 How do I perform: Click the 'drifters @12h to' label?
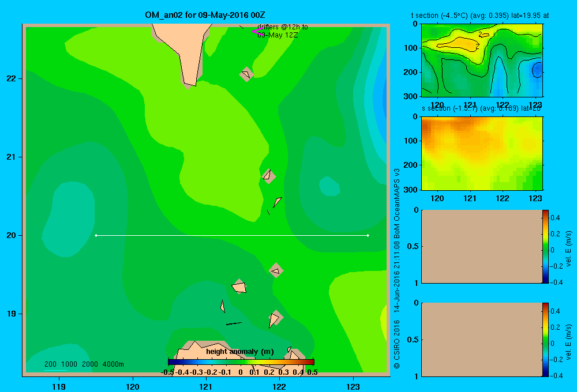tap(283, 27)
